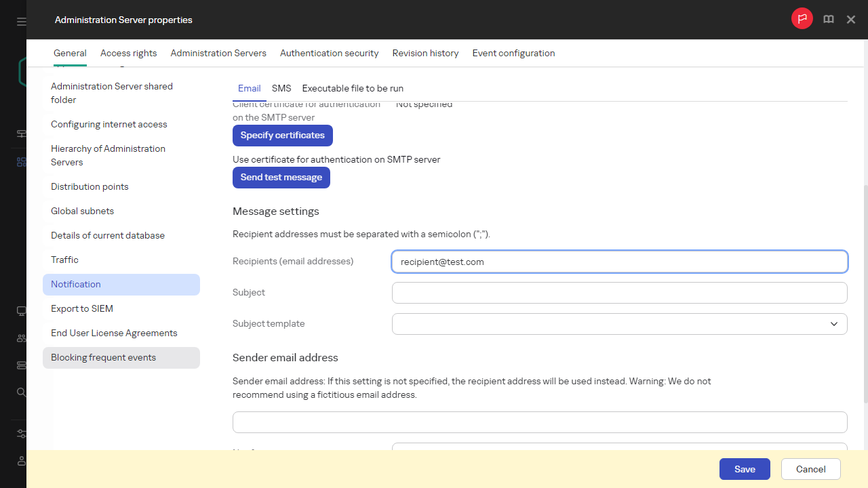The width and height of the screenshot is (868, 488).
Task: Focus the Sender email address field
Action: (539, 422)
